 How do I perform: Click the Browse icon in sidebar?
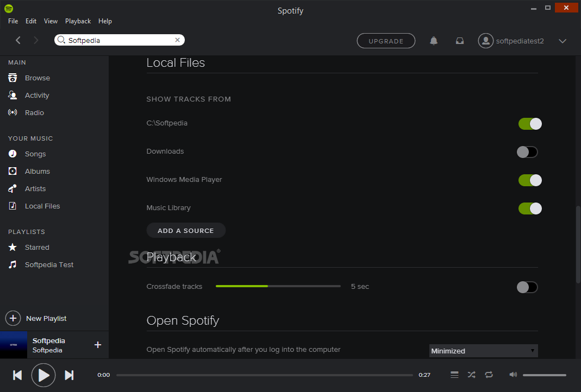13,78
